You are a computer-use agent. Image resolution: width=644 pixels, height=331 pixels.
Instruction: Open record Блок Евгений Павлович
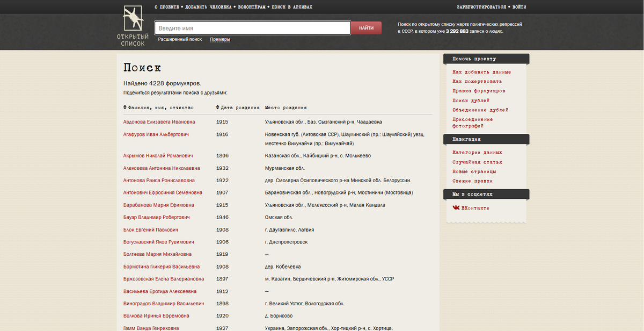pyautogui.click(x=150, y=230)
